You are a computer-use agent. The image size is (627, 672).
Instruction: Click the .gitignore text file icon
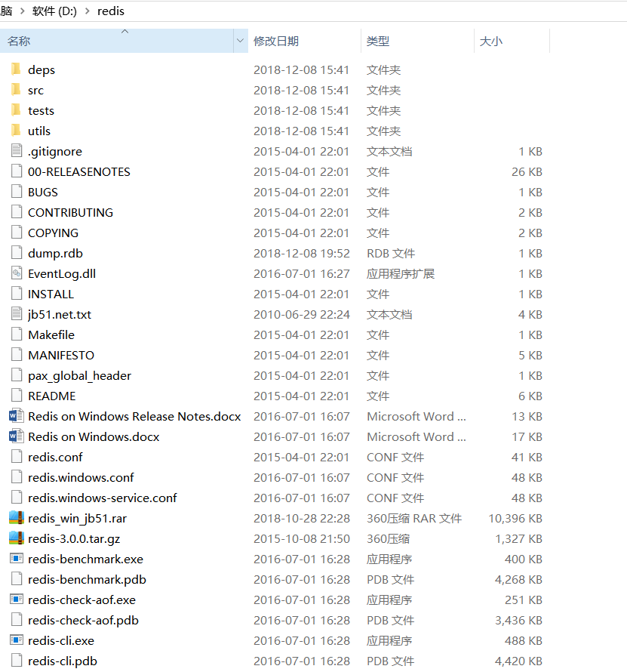tap(17, 151)
